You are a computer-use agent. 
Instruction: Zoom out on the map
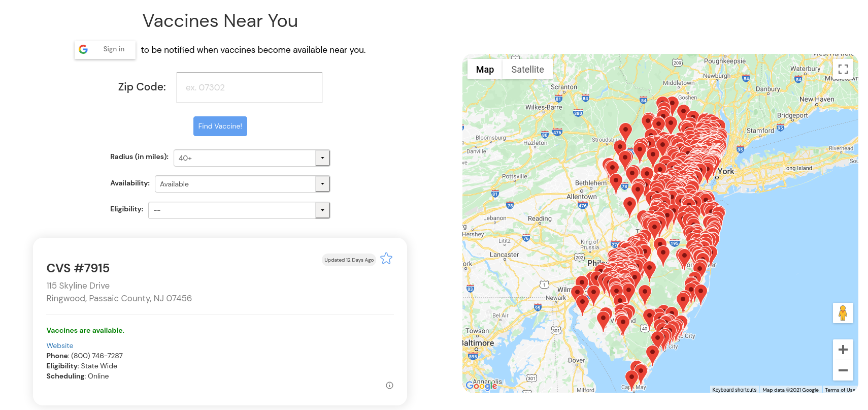843,370
